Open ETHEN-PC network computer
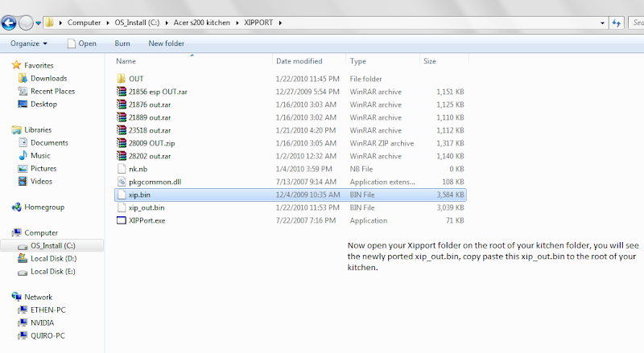Image resolution: width=644 pixels, height=353 pixels. click(48, 310)
